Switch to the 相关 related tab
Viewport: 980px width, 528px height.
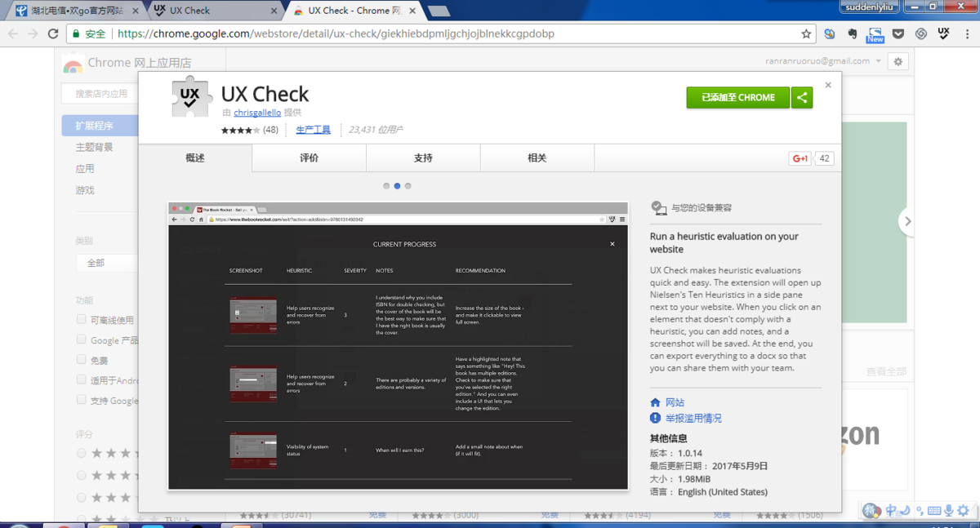[537, 158]
